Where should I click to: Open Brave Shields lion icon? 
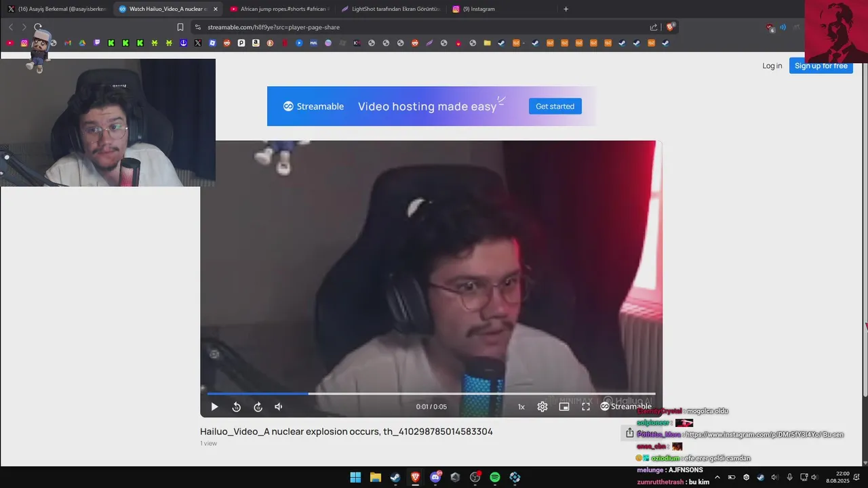pos(671,27)
